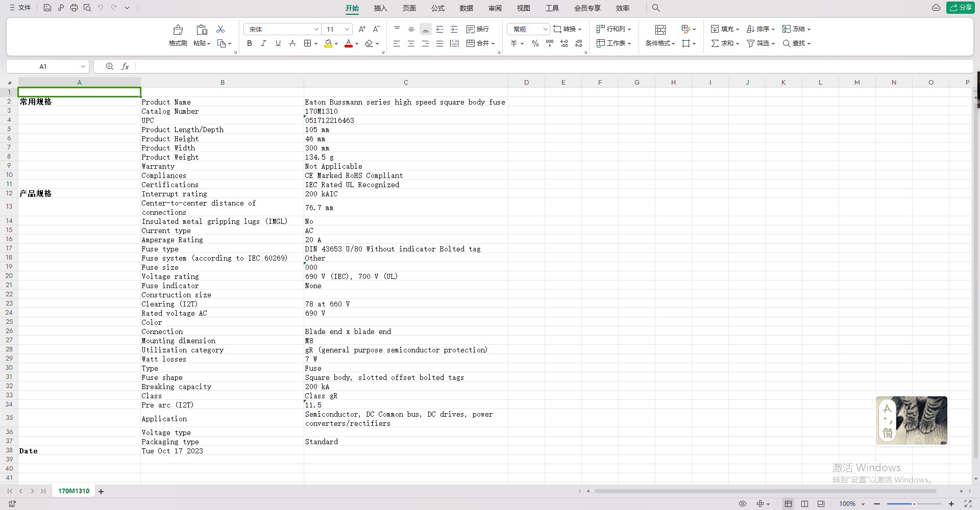Click the Redo arrow

click(x=114, y=8)
